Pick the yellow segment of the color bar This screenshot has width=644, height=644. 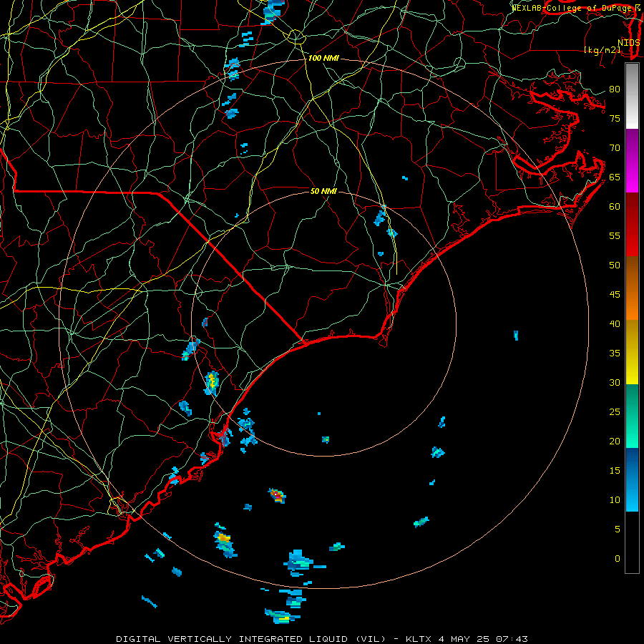tap(632, 352)
